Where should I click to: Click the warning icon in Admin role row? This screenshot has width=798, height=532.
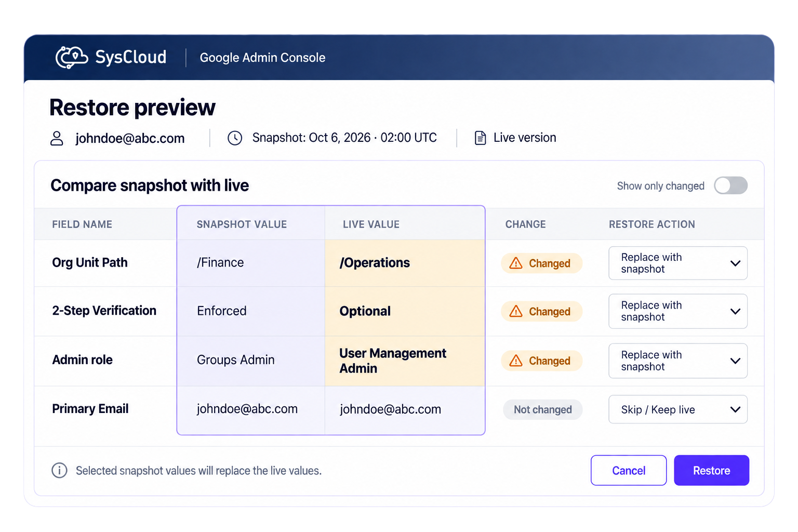click(x=516, y=361)
